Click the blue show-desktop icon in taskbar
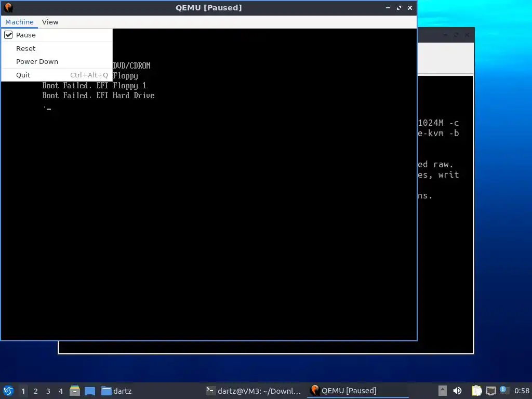This screenshot has height=399, width=532. tap(90, 391)
